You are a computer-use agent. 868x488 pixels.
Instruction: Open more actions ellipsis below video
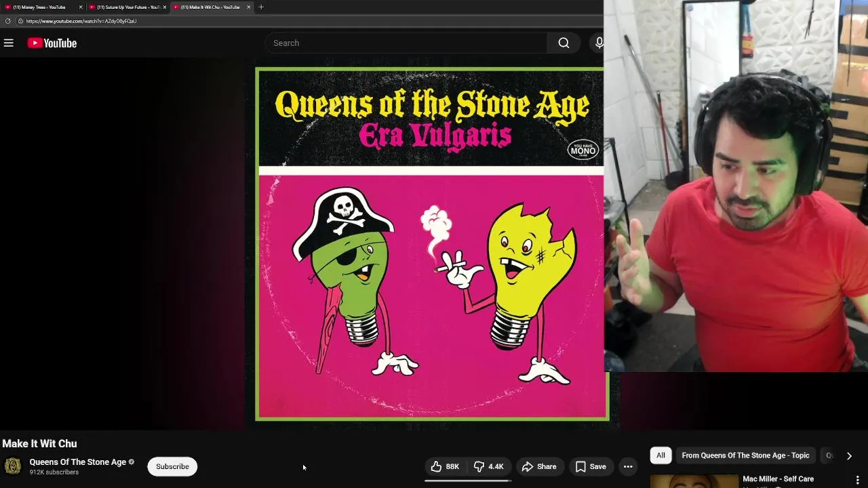pyautogui.click(x=628, y=466)
